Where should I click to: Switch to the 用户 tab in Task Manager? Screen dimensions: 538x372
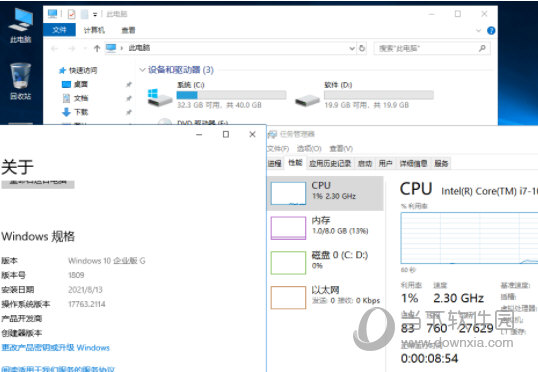pos(386,163)
